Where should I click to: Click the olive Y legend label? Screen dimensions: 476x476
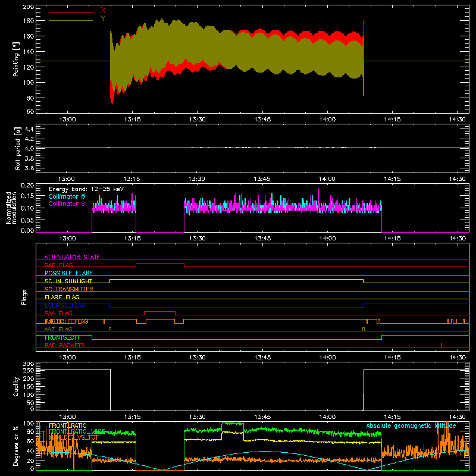[x=103, y=18]
